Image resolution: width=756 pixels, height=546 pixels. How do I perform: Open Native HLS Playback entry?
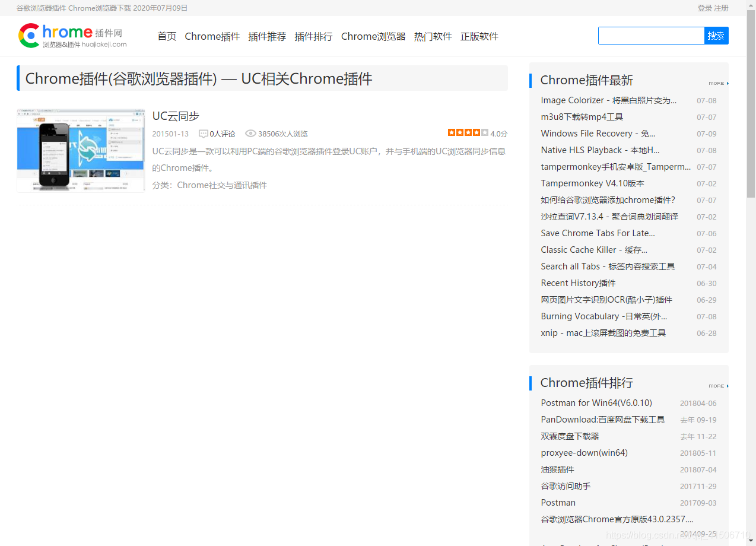tap(600, 150)
